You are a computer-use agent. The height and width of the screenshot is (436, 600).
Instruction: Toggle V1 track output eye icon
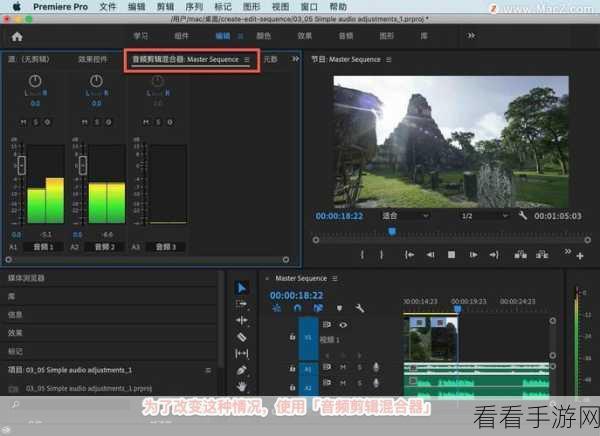pyautogui.click(x=343, y=325)
